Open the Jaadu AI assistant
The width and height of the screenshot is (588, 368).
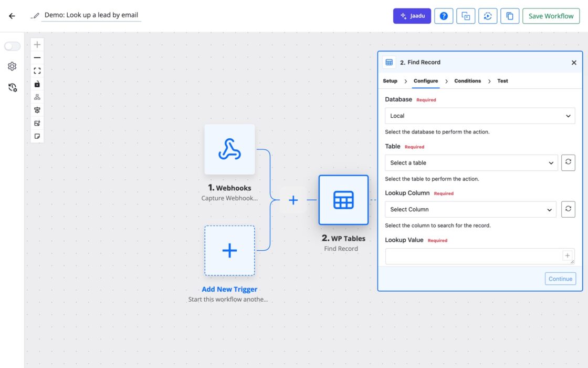[x=412, y=16]
